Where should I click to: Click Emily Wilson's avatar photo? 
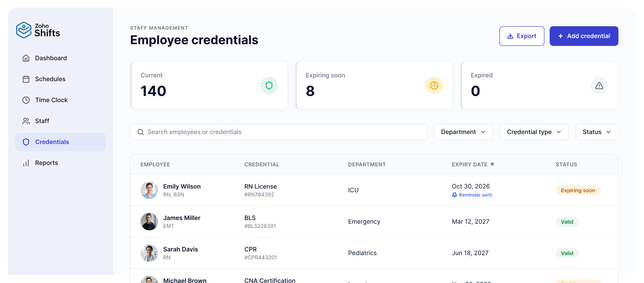click(x=149, y=190)
